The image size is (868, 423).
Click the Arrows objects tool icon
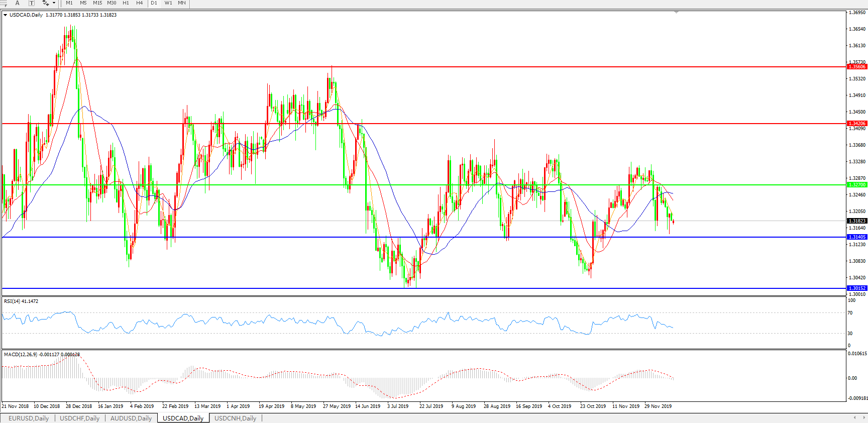click(45, 3)
